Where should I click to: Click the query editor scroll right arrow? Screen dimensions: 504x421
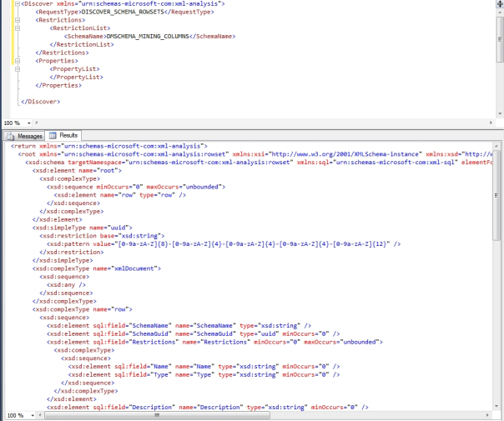pos(491,123)
